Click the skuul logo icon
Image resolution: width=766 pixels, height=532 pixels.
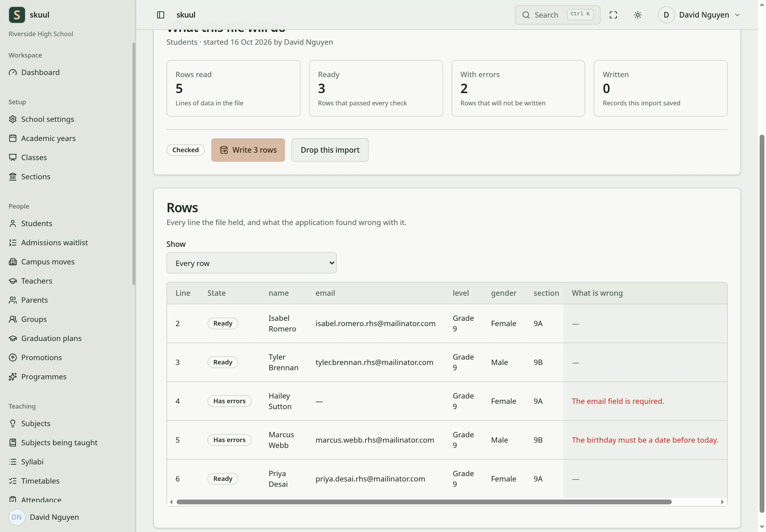pos(17,15)
